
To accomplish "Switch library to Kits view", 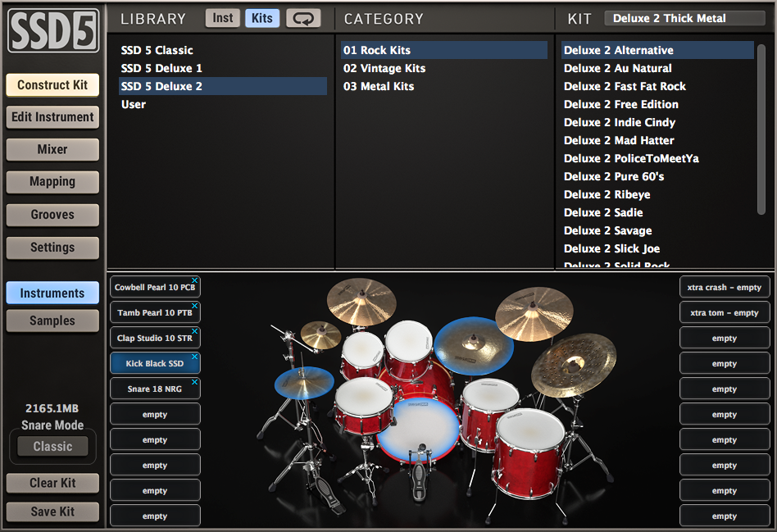I will (x=262, y=18).
